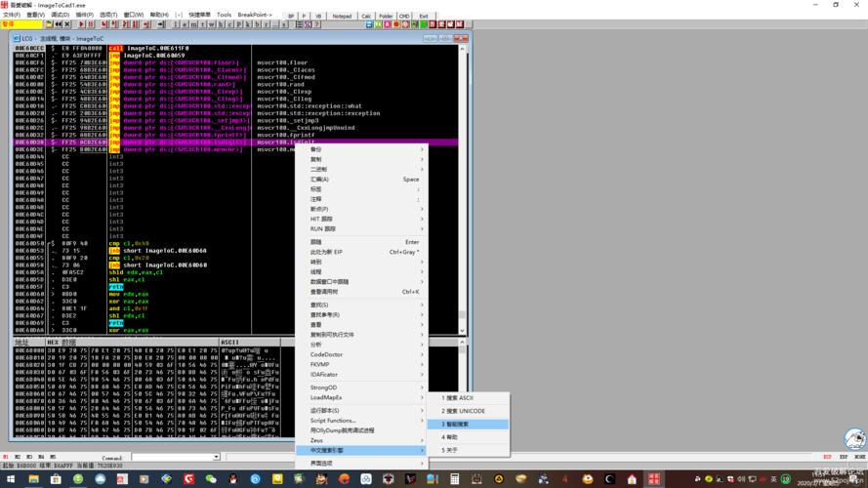Expand the 断点(P) context submenu
This screenshot has height=488, width=868.
[361, 209]
